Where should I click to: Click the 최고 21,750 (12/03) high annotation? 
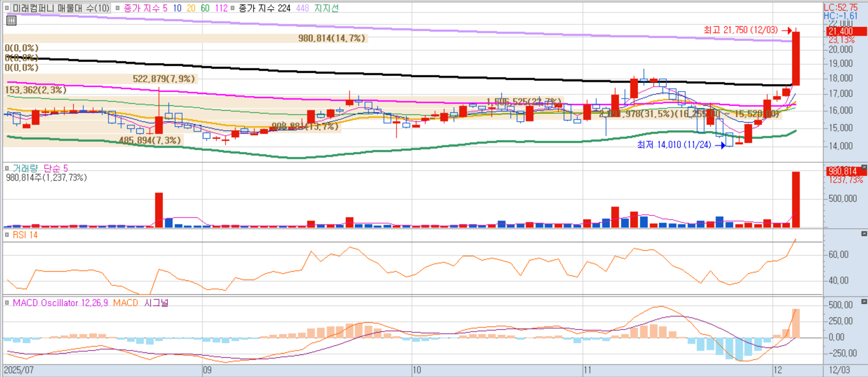[740, 30]
